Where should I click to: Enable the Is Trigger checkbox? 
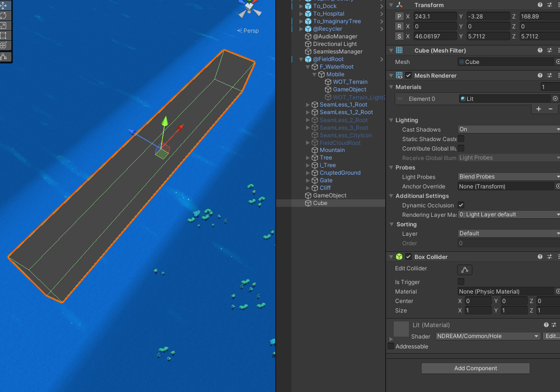coord(461,282)
